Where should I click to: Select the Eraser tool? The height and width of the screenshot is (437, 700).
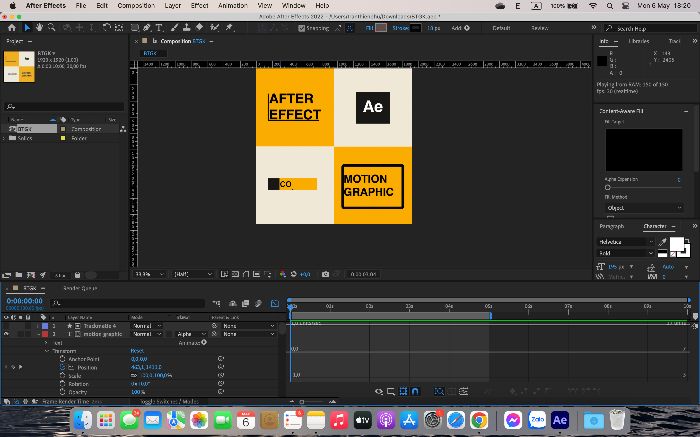pyautogui.click(x=199, y=28)
